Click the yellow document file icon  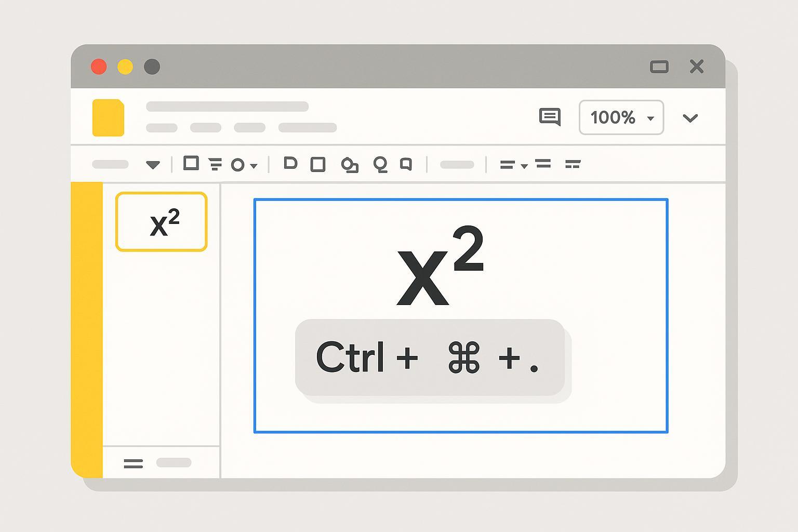[x=108, y=118]
